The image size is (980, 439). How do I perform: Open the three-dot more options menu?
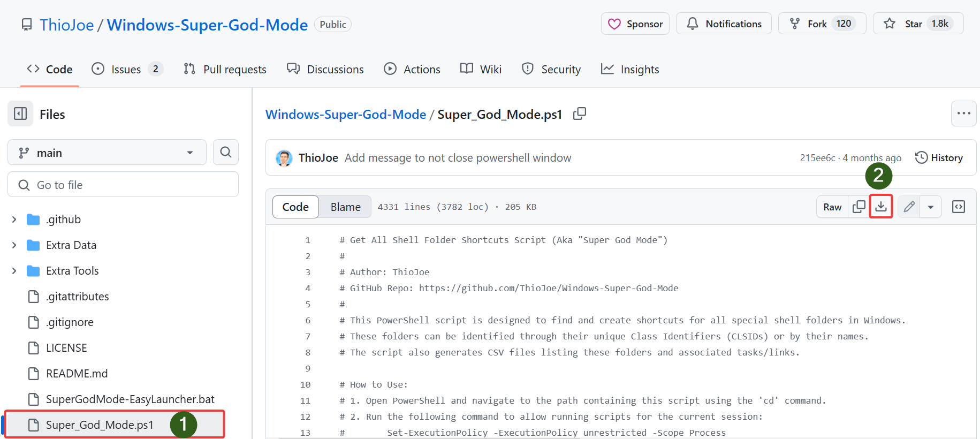click(x=963, y=113)
